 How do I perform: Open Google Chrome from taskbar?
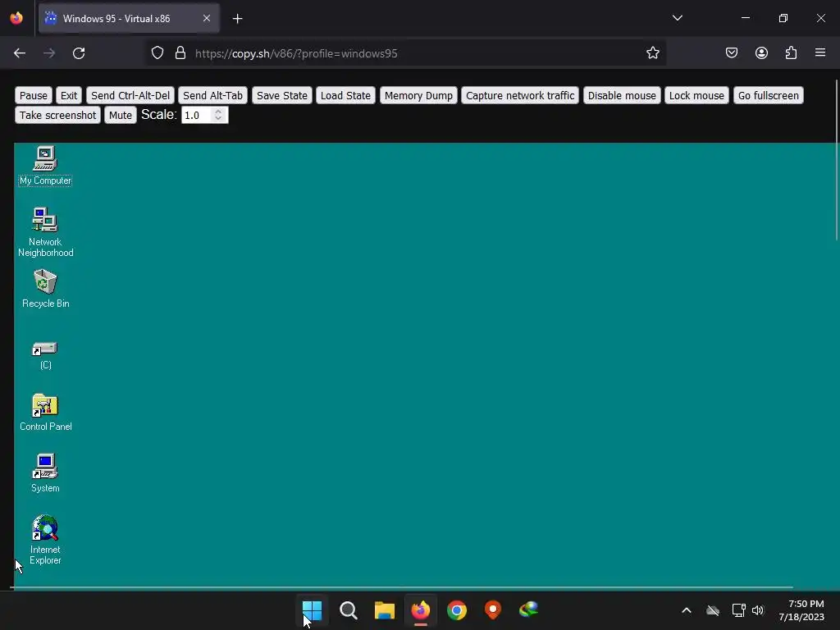click(457, 610)
